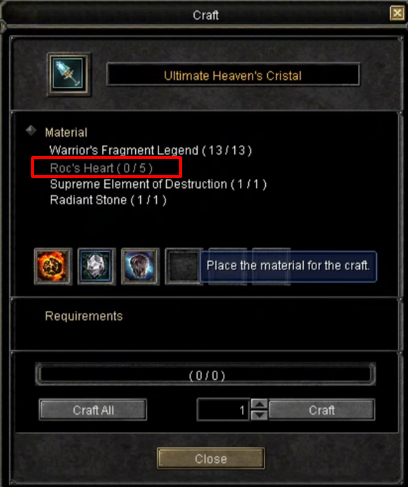The image size is (408, 487).
Task: Click the Craft All button
Action: coord(93,410)
